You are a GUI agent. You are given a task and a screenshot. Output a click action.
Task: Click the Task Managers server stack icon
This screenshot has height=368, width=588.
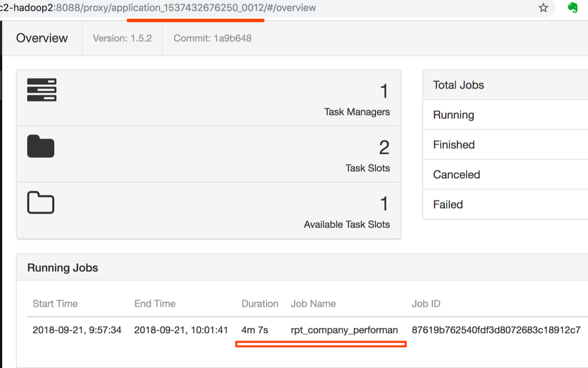42,90
